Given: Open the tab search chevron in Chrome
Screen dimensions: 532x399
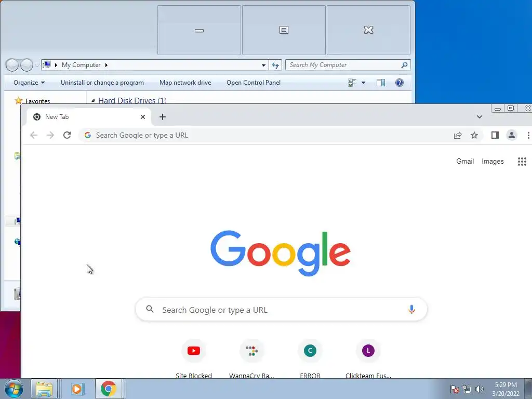Looking at the screenshot, I should click(x=480, y=117).
